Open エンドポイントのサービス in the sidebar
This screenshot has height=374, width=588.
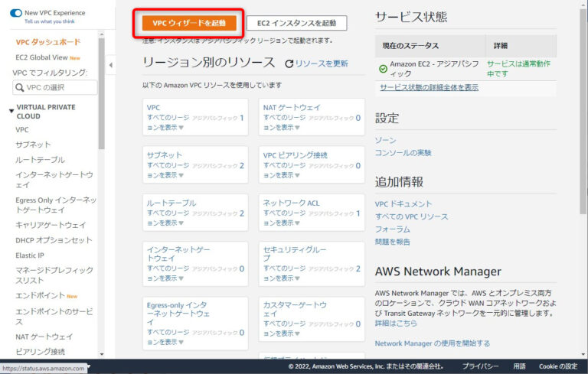click(x=54, y=317)
